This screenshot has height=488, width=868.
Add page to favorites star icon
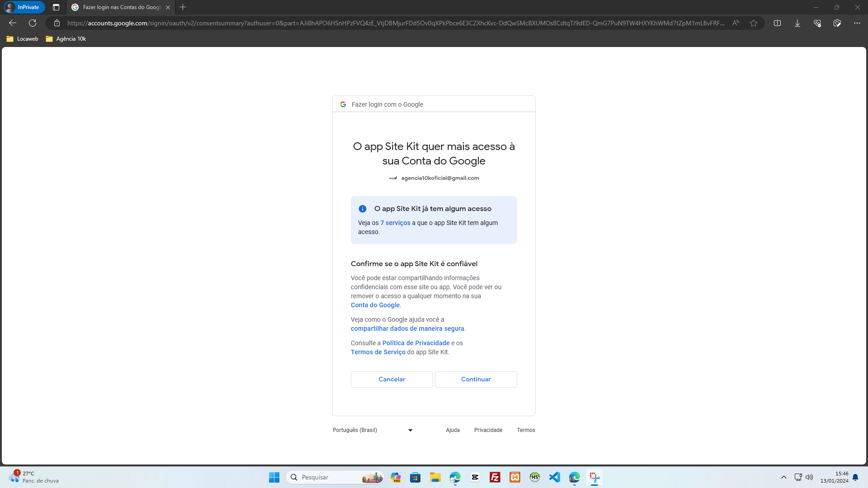[754, 23]
